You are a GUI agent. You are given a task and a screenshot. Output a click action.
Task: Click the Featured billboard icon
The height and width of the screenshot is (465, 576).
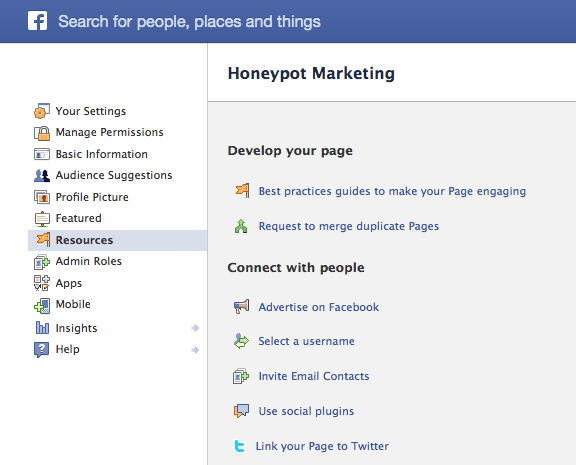[42, 219]
